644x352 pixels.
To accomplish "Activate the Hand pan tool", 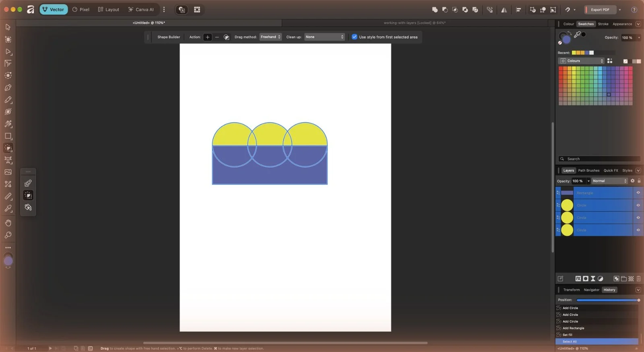I will (8, 223).
